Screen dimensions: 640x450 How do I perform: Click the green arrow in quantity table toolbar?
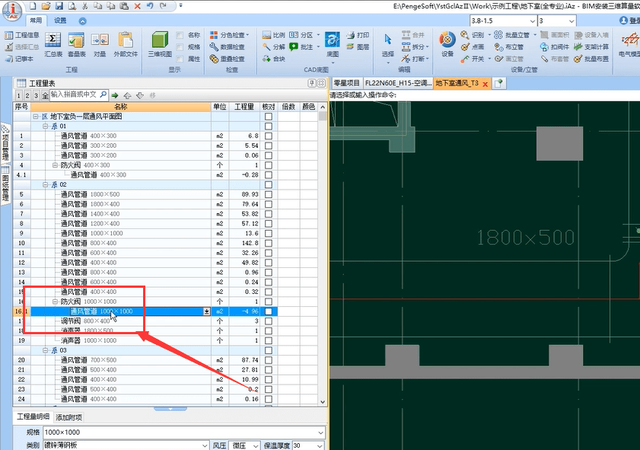click(115, 95)
